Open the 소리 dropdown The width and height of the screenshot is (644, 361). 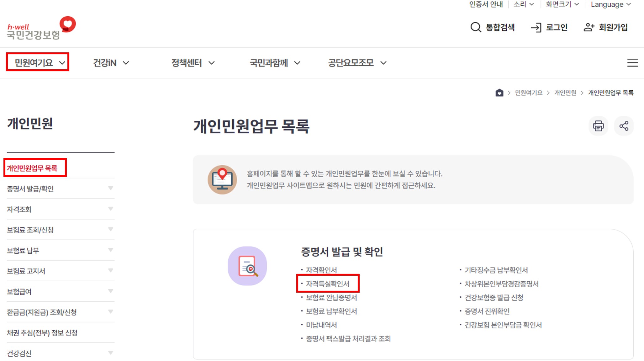coord(523,4)
